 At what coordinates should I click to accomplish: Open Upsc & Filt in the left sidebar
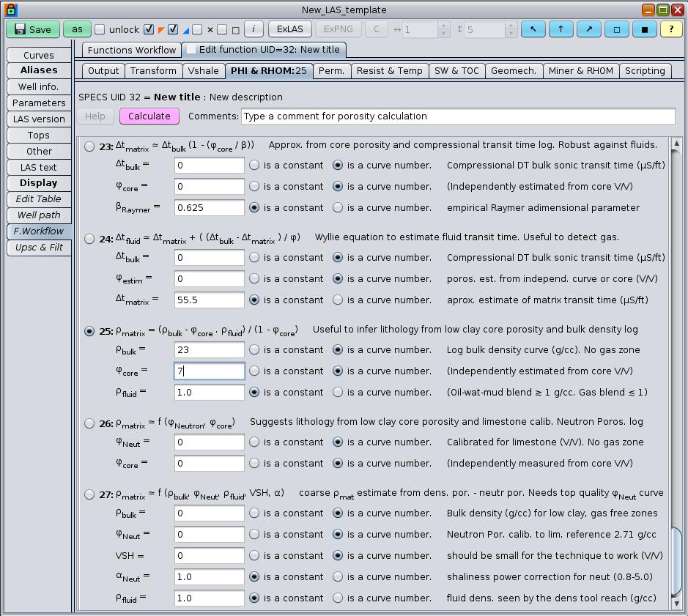(x=39, y=248)
